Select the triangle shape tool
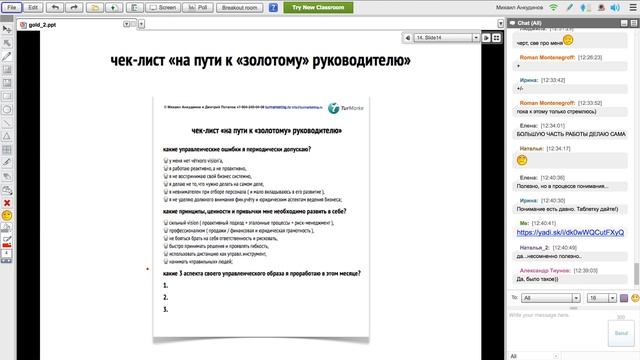Viewport: 640px width, 360px height. click(x=7, y=136)
